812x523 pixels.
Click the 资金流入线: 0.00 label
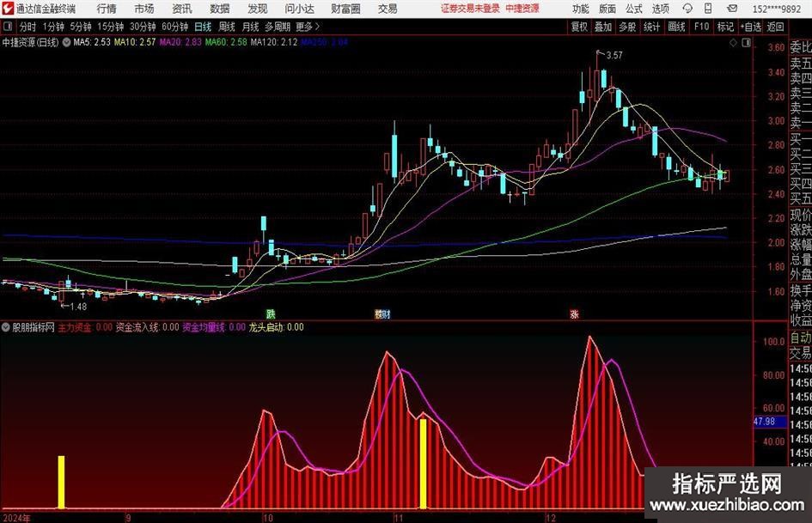[x=148, y=327]
